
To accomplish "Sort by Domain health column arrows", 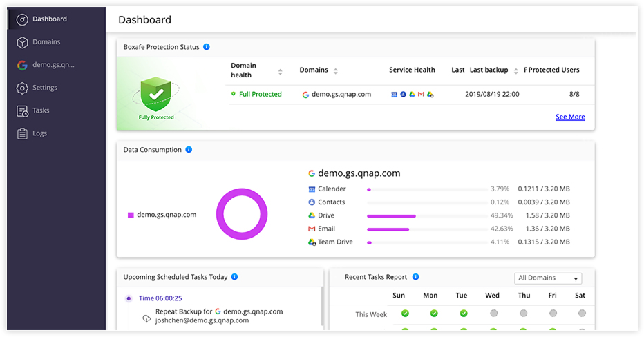I will [x=280, y=72].
